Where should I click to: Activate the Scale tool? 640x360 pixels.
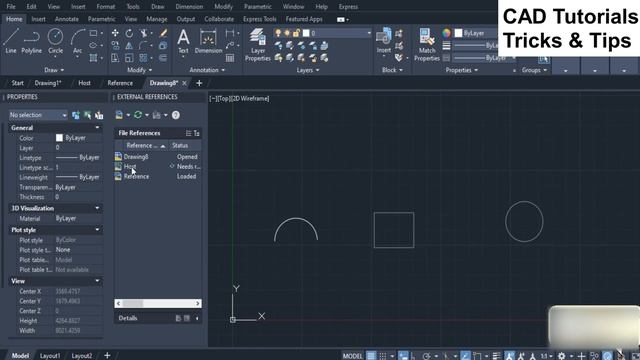coord(129,58)
